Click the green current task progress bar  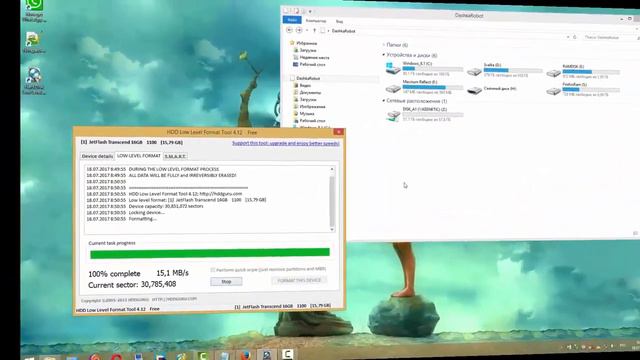coord(210,253)
